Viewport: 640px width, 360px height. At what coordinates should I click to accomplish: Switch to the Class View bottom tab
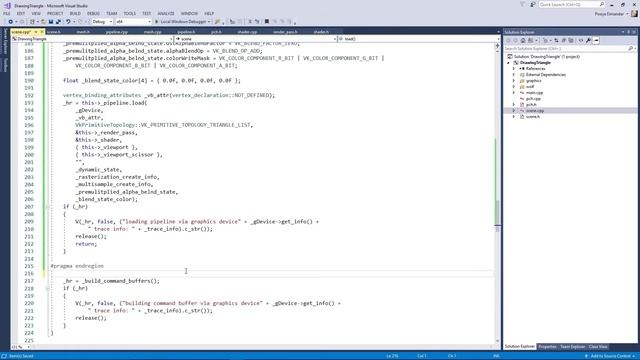tap(598, 347)
